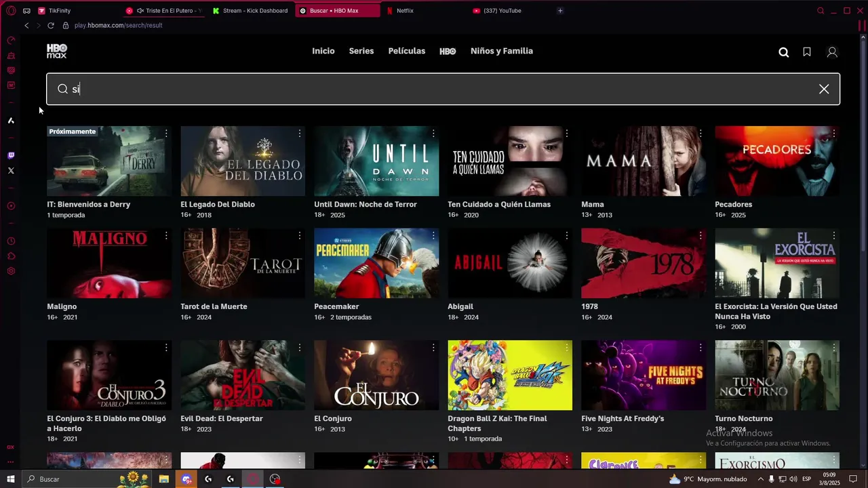Open Windows Start menu
This screenshot has height=488, width=868.
(10, 479)
